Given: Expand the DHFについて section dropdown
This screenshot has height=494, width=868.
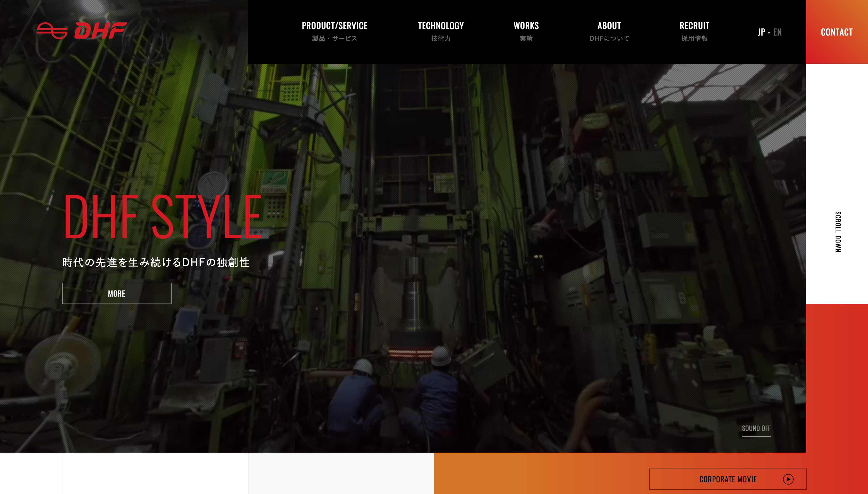Looking at the screenshot, I should tap(609, 32).
